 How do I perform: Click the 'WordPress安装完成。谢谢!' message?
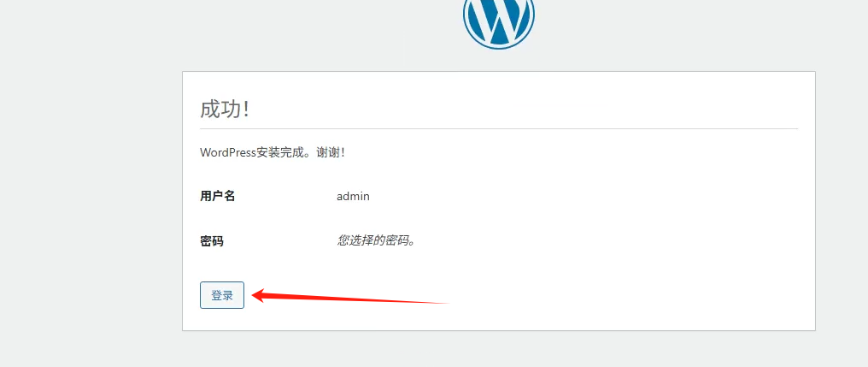273,152
